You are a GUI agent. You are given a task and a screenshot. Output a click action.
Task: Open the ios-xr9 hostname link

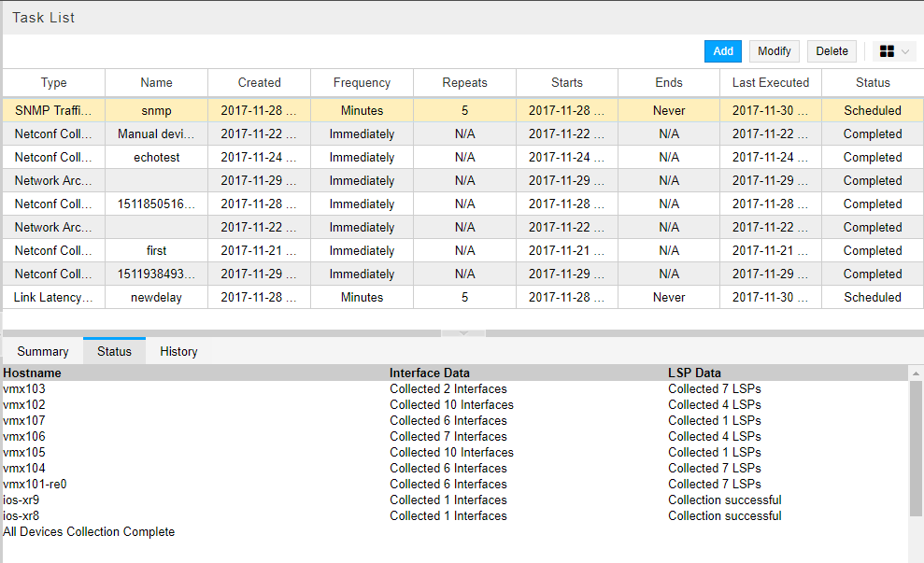point(20,500)
